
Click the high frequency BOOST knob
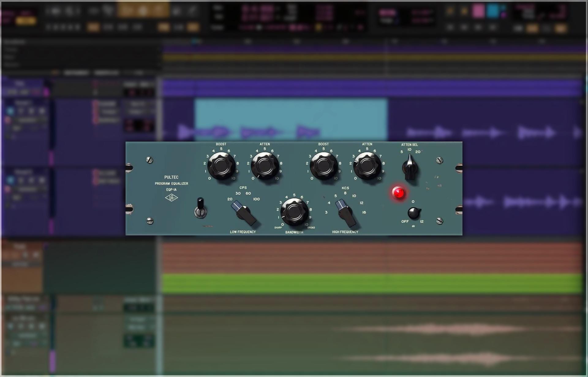click(323, 166)
